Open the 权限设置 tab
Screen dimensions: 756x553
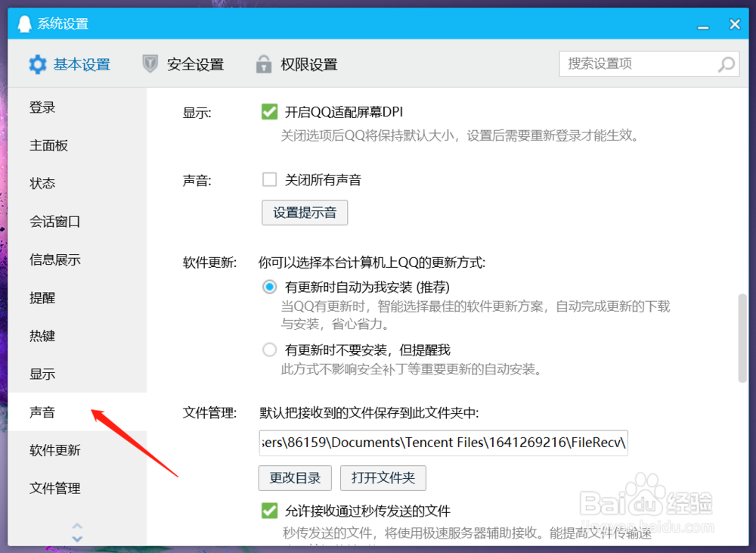click(x=296, y=64)
